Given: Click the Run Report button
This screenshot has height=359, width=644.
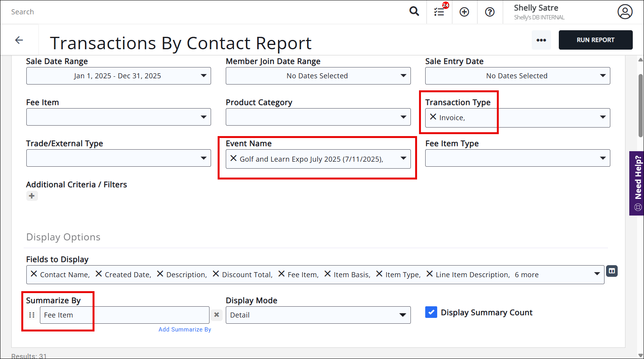Looking at the screenshot, I should click(595, 40).
